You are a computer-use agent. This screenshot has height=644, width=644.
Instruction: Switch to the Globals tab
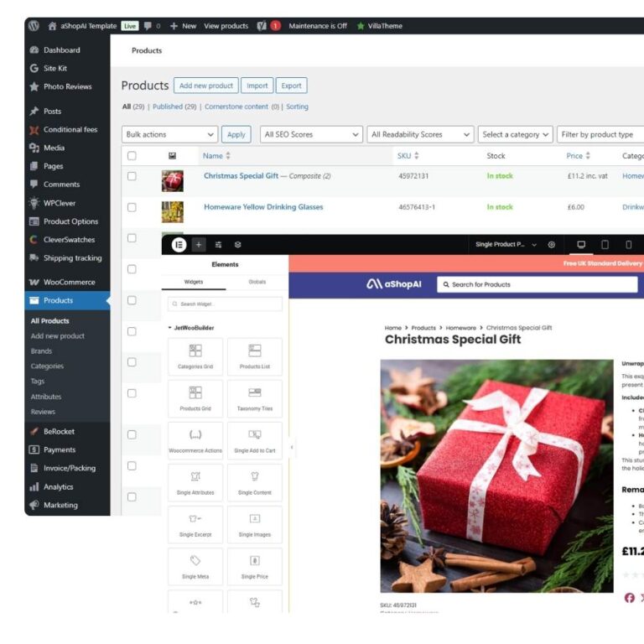click(x=257, y=282)
